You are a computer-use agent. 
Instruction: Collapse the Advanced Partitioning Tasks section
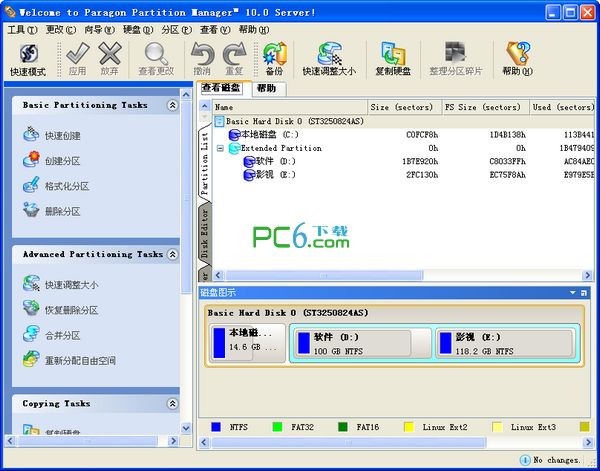(x=172, y=254)
